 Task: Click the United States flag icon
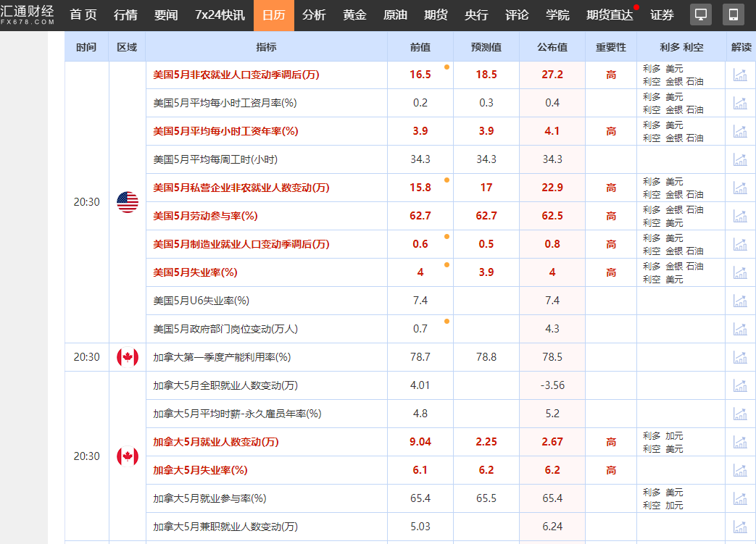tap(128, 202)
